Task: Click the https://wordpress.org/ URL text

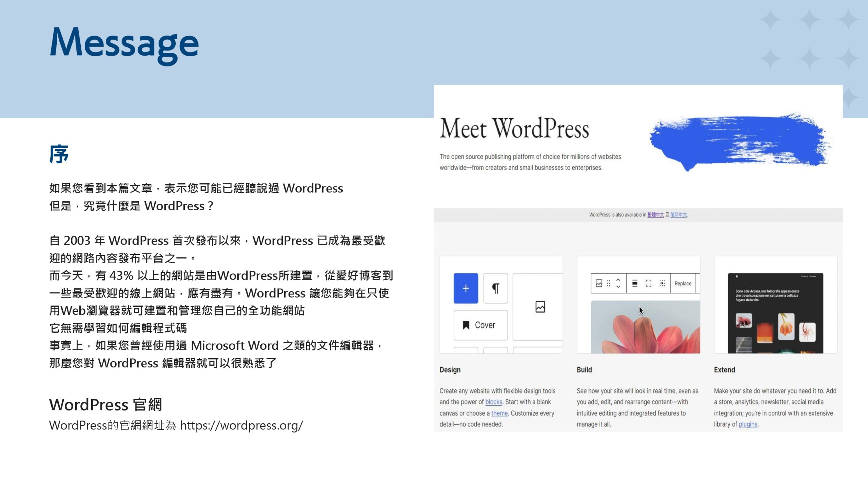Action: (241, 426)
